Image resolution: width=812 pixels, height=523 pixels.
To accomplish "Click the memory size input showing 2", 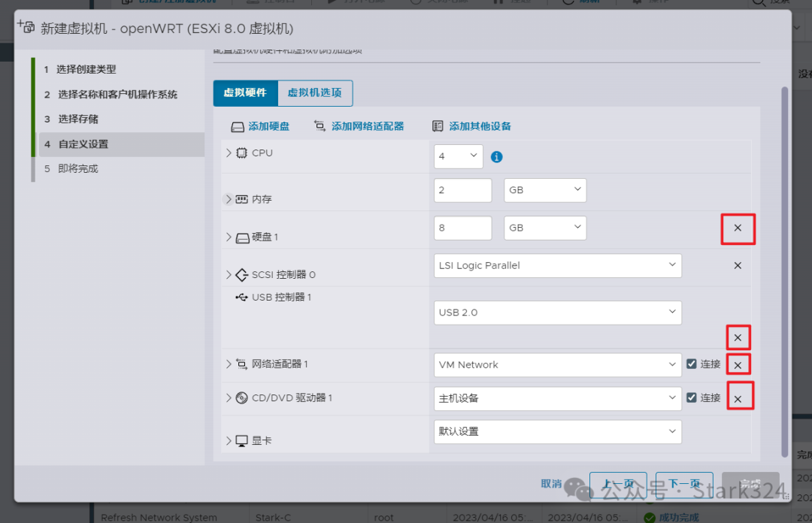I will [462, 190].
